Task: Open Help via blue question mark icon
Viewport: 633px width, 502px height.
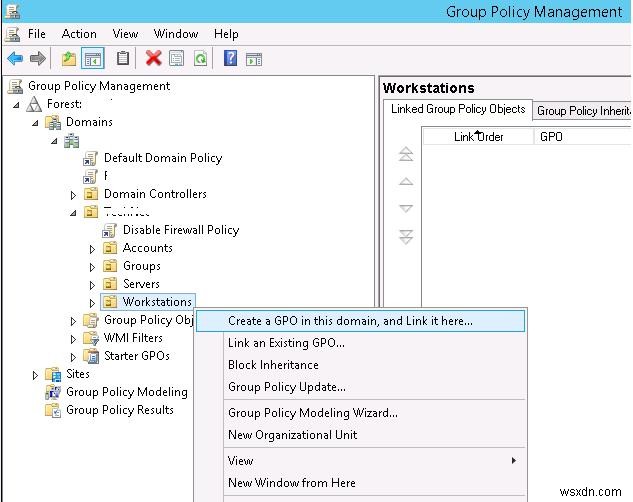Action: click(231, 59)
